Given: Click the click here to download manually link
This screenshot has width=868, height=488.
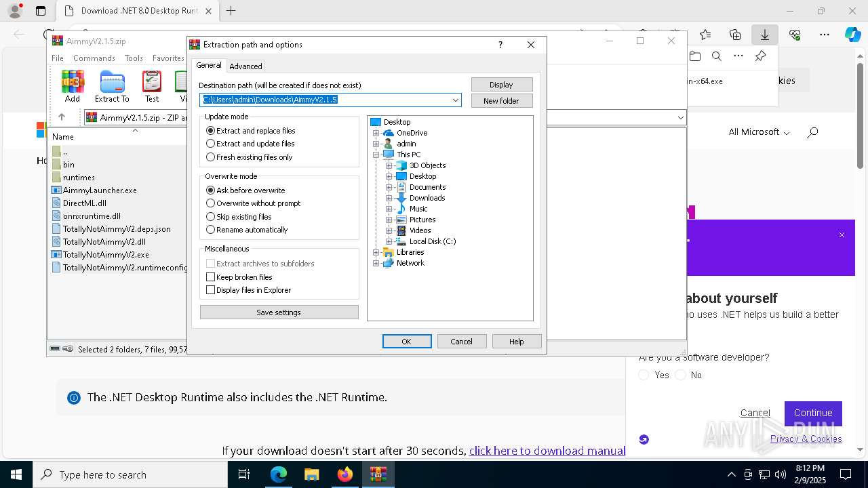Looking at the screenshot, I should coord(547,451).
